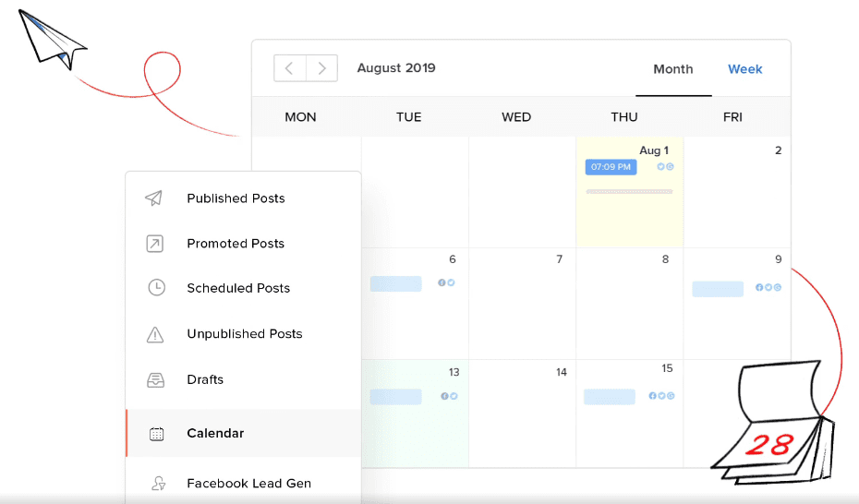Click the Published Posts paper plane icon
Screen dimensions: 859x504
click(x=154, y=198)
